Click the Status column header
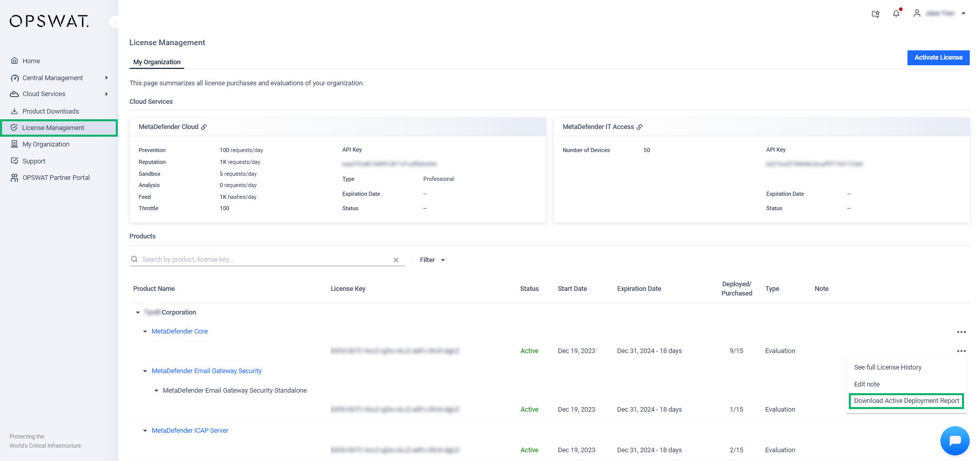980x461 pixels. (529, 289)
